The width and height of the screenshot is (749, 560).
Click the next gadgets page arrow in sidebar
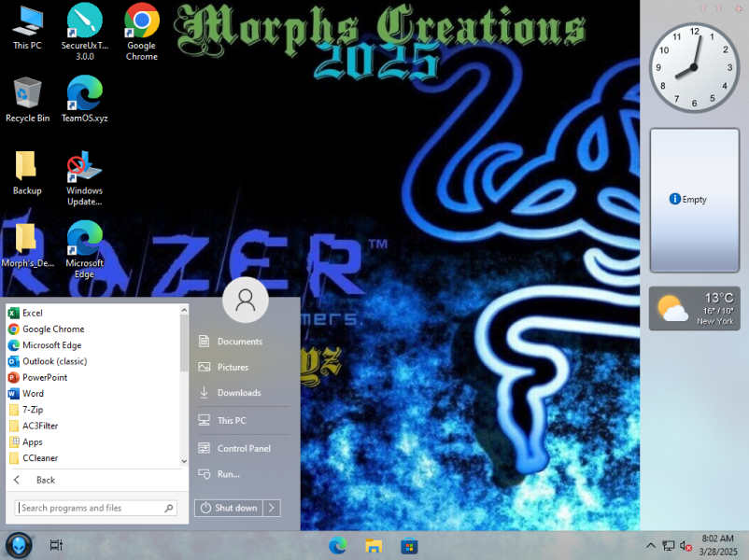718,9
